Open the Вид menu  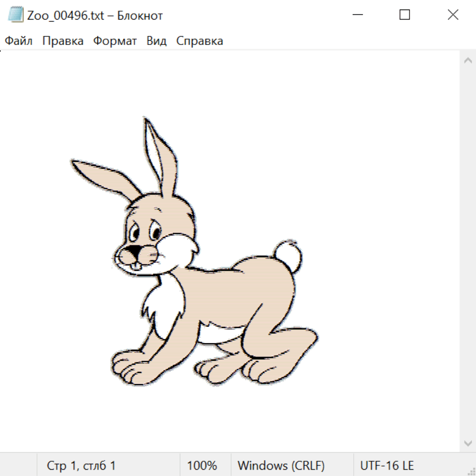[157, 41]
